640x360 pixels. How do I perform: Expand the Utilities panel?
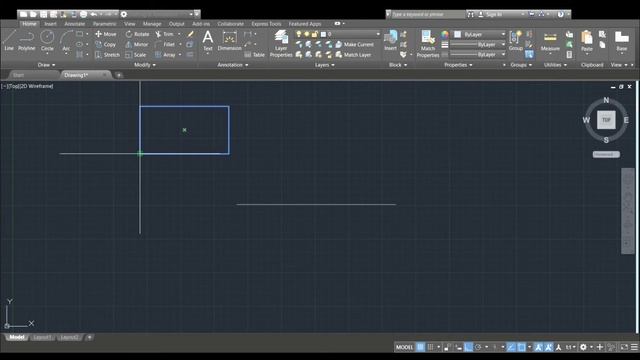[x=555, y=64]
